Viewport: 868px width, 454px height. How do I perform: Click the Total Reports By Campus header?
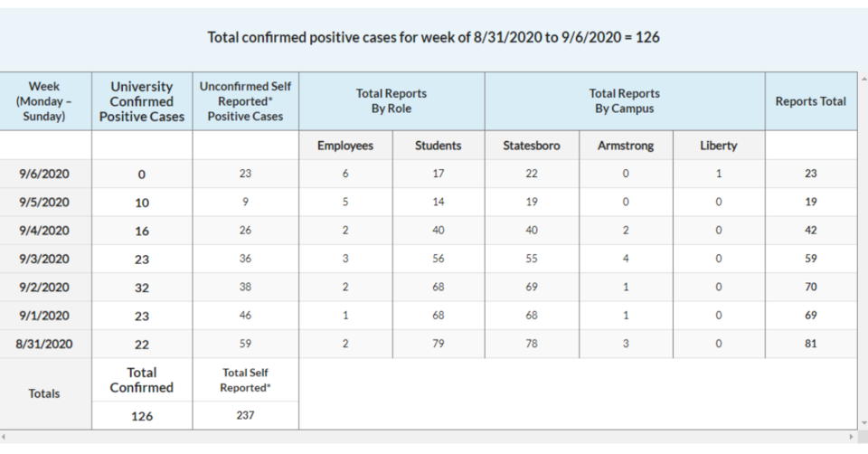point(625,101)
